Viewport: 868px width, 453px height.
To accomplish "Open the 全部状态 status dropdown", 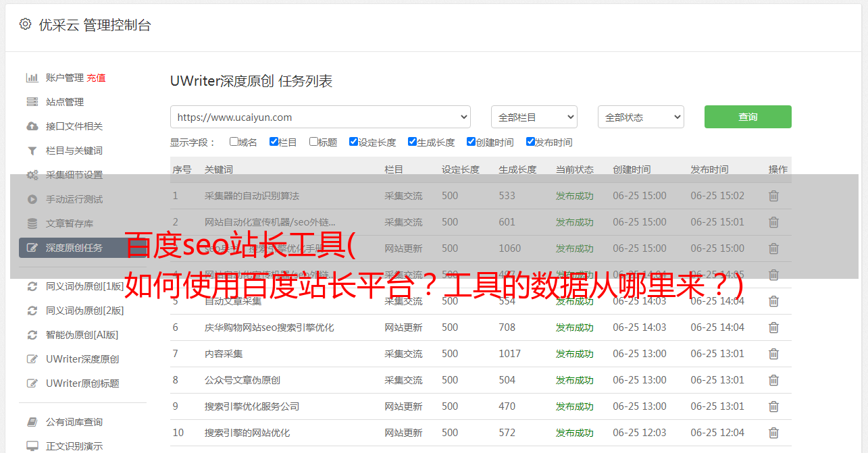I will click(x=640, y=117).
